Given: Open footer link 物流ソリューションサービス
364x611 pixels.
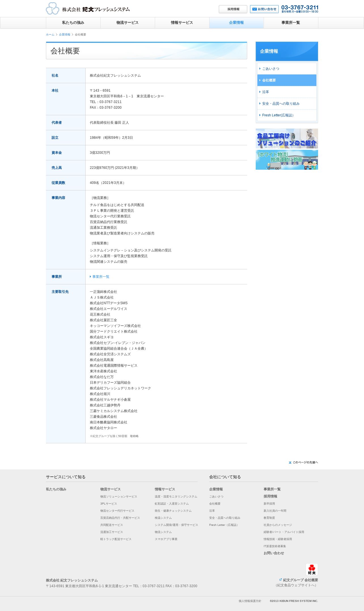Looking at the screenshot, I should point(118,497).
